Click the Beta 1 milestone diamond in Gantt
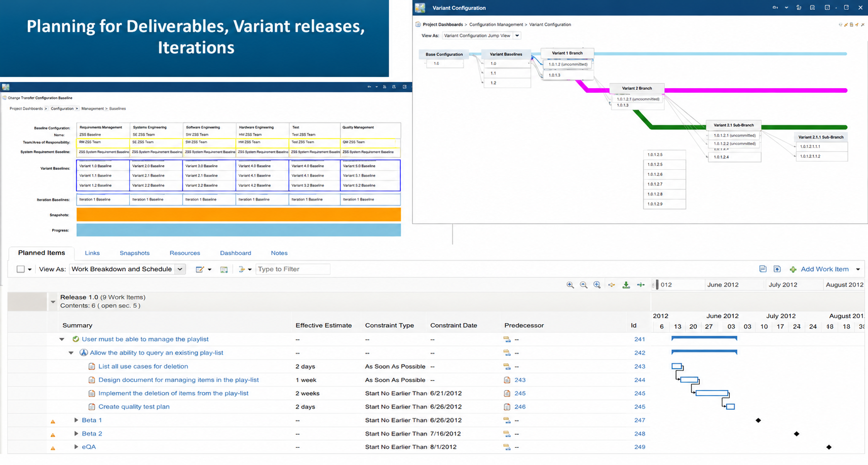This screenshot has width=868, height=465. tap(759, 420)
